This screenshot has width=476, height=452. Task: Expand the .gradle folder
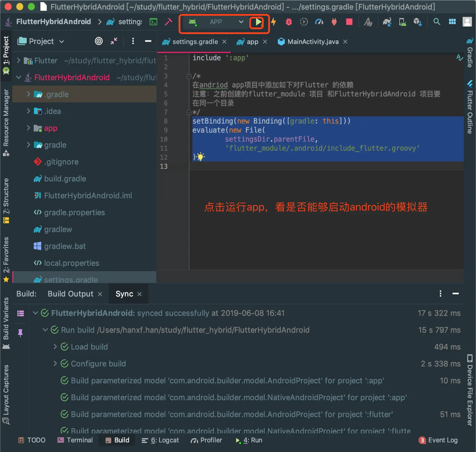(x=28, y=94)
